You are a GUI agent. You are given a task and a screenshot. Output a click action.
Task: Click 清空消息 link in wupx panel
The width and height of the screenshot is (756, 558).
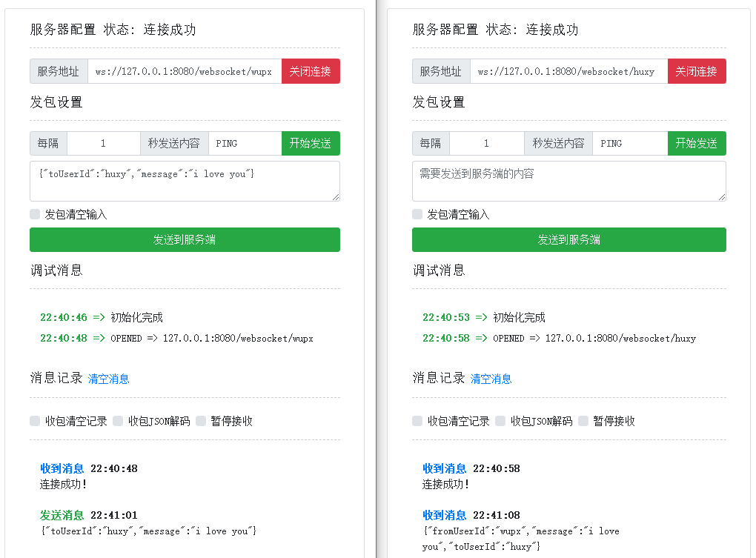pos(108,379)
